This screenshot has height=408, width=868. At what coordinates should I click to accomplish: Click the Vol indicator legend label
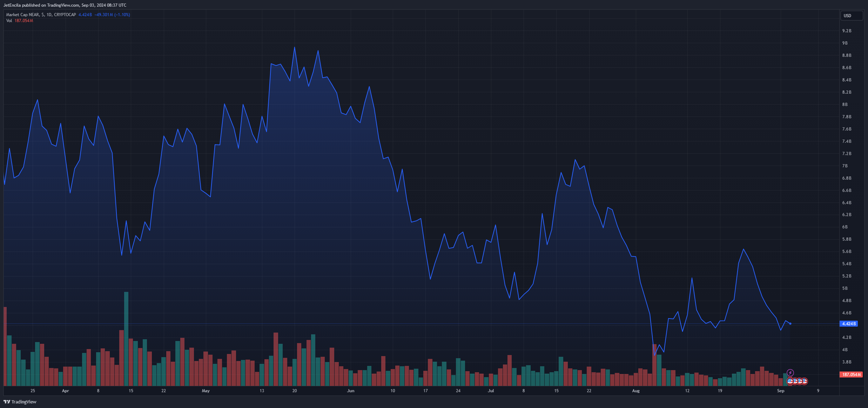tap(9, 21)
